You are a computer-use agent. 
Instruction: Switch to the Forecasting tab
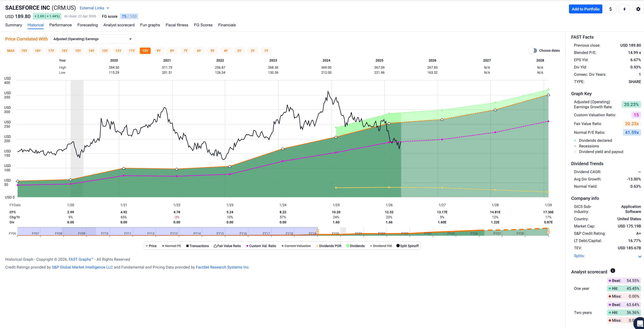(88, 25)
